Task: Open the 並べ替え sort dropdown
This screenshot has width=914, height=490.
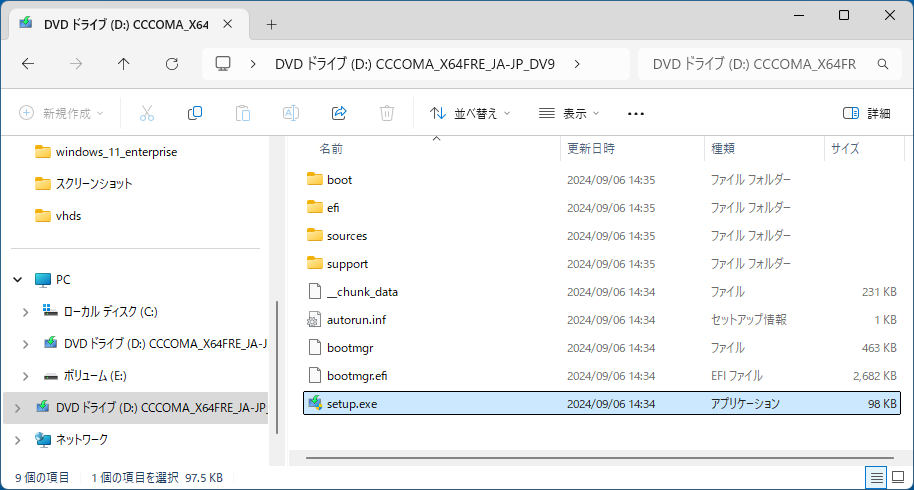Action: pos(470,113)
